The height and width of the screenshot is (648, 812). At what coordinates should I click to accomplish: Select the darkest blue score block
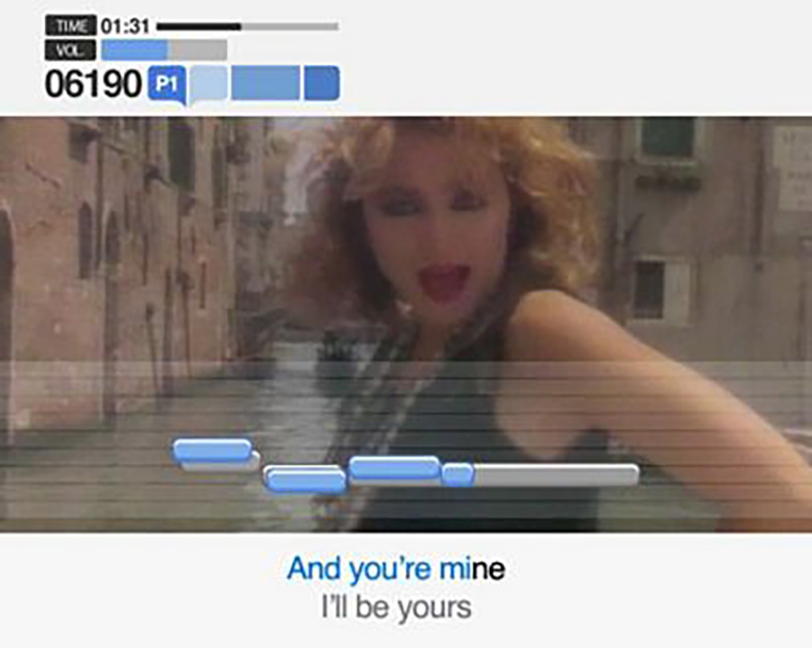321,83
